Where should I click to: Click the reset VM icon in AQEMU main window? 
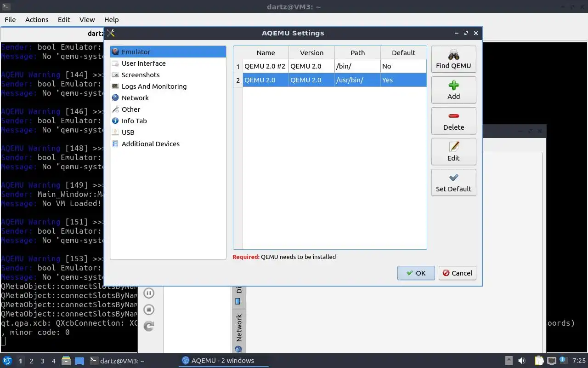point(148,326)
